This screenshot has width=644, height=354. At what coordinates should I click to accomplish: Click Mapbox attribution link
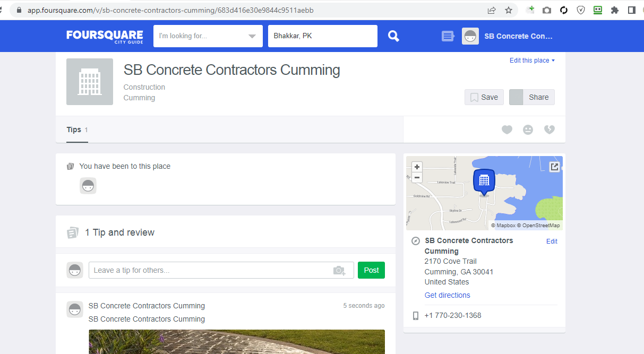tap(503, 226)
